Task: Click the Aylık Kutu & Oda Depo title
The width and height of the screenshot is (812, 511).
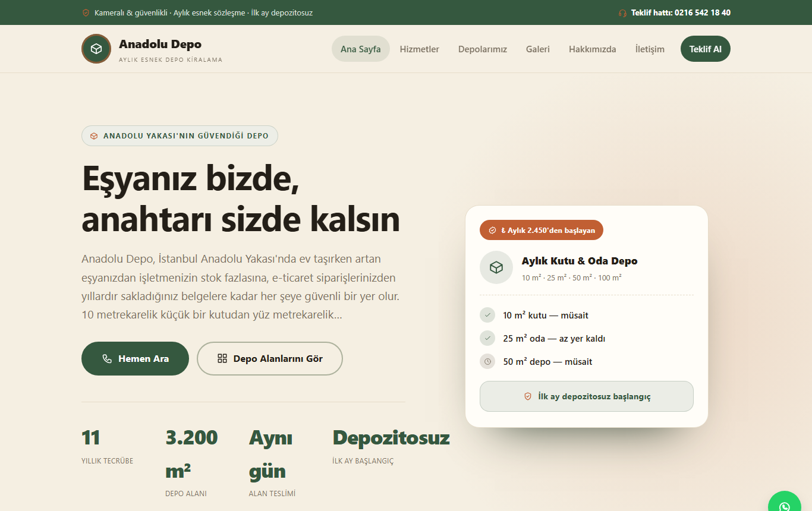Action: click(580, 261)
